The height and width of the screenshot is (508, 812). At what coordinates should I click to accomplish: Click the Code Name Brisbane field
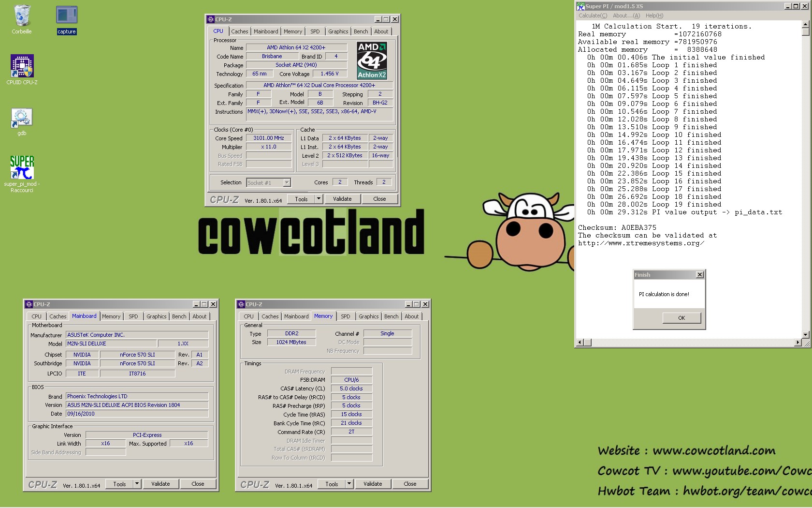pos(272,56)
